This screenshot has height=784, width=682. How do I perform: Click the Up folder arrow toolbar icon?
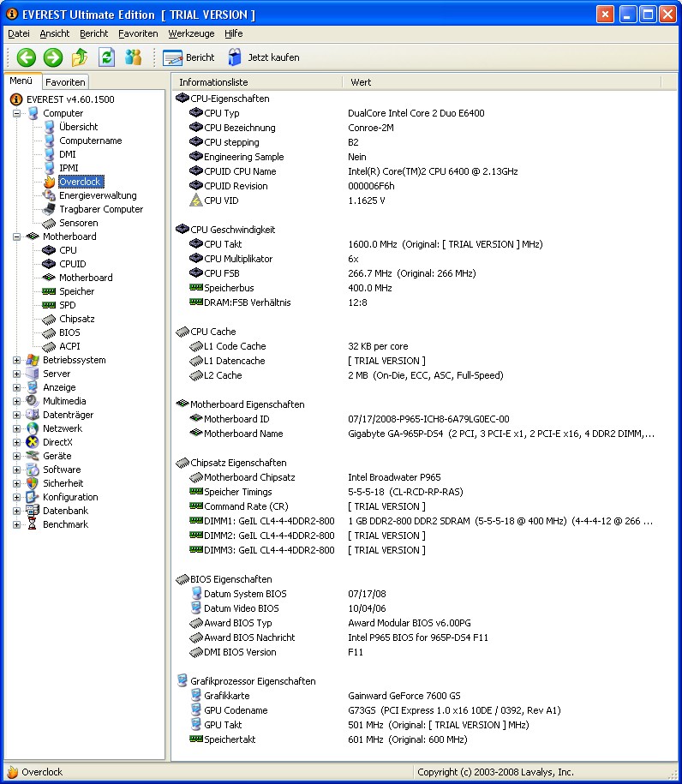(x=80, y=57)
